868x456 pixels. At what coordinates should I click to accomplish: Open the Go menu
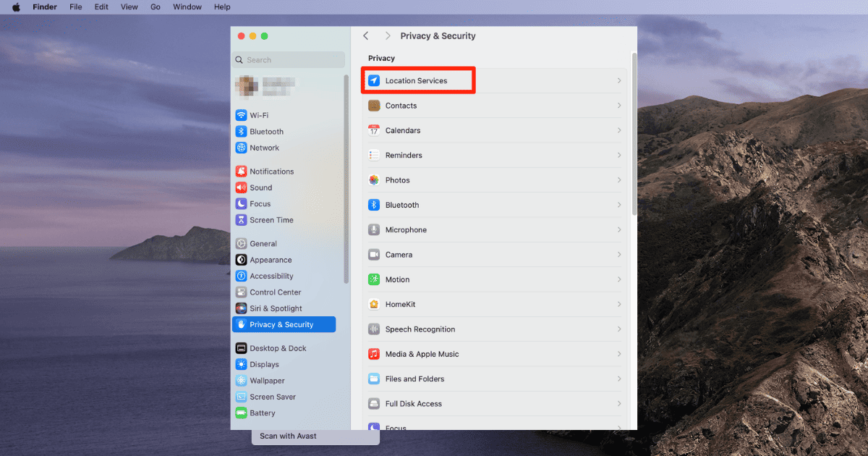coord(156,7)
